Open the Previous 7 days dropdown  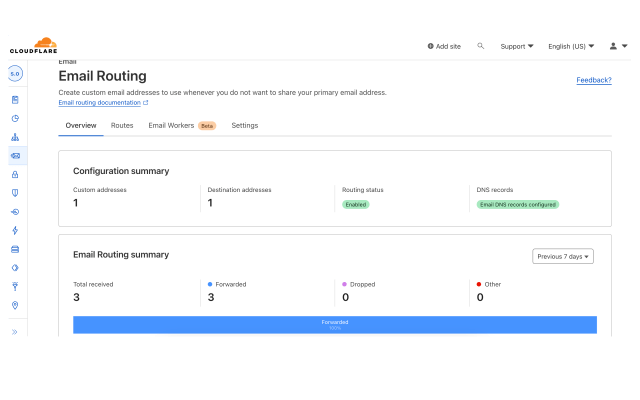pyautogui.click(x=563, y=256)
